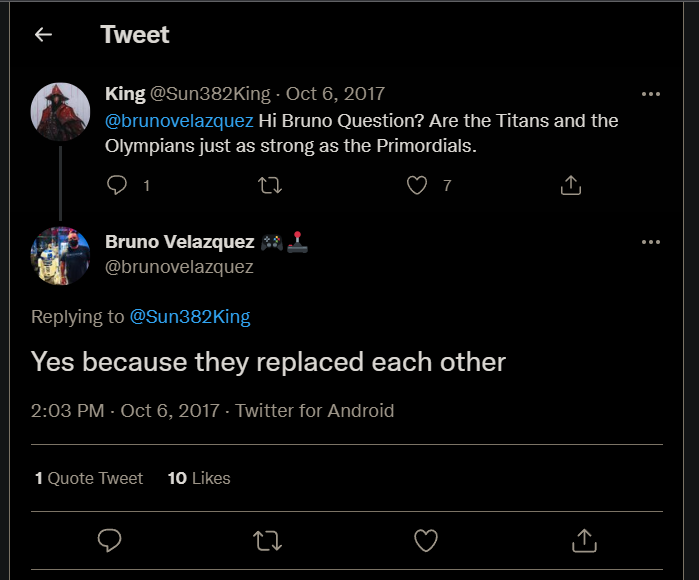The height and width of the screenshot is (580, 699).
Task: View the 10 Likes list
Action: [x=199, y=478]
